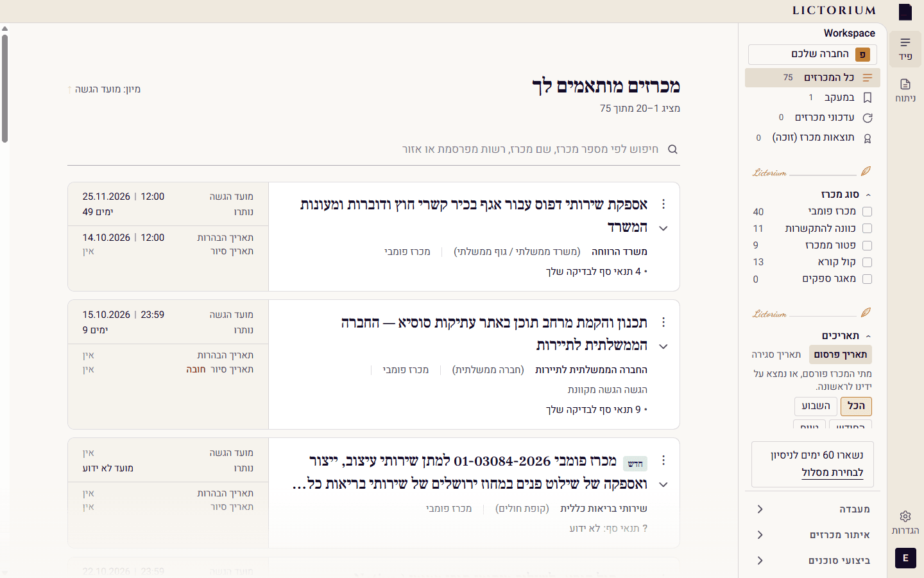Viewport: 924px width, 578px height.
Task: Click the search magnifier icon
Action: [x=672, y=150]
